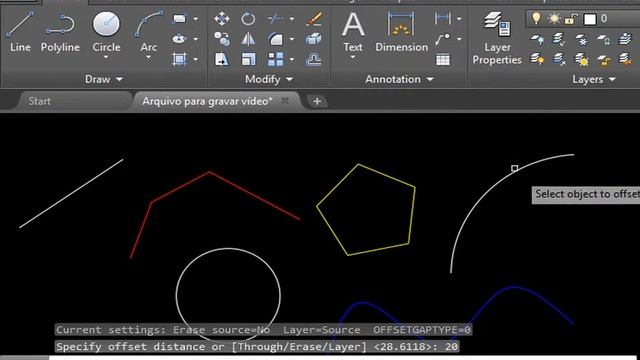Click the layer Isolate icon
640x360 pixels.
[x=559, y=40]
